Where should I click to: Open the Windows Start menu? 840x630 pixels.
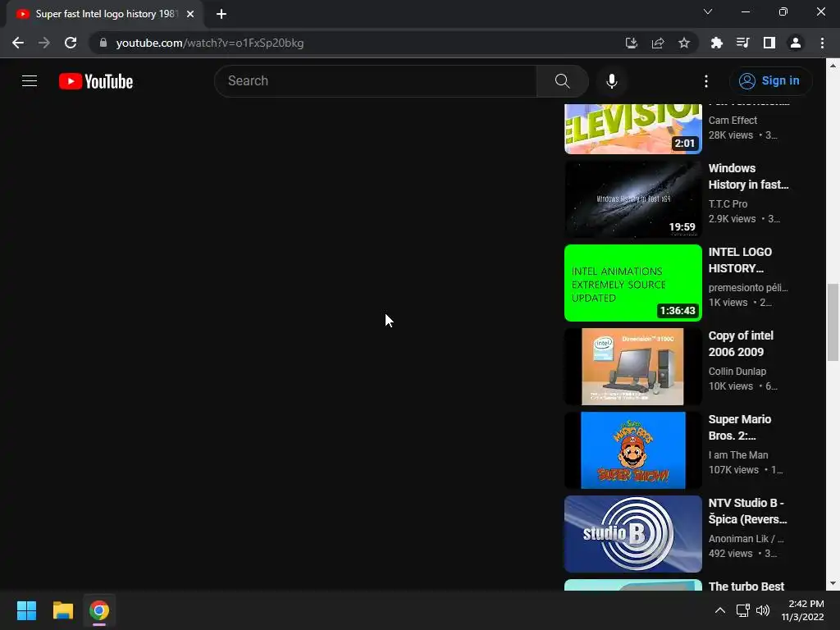pos(26,610)
